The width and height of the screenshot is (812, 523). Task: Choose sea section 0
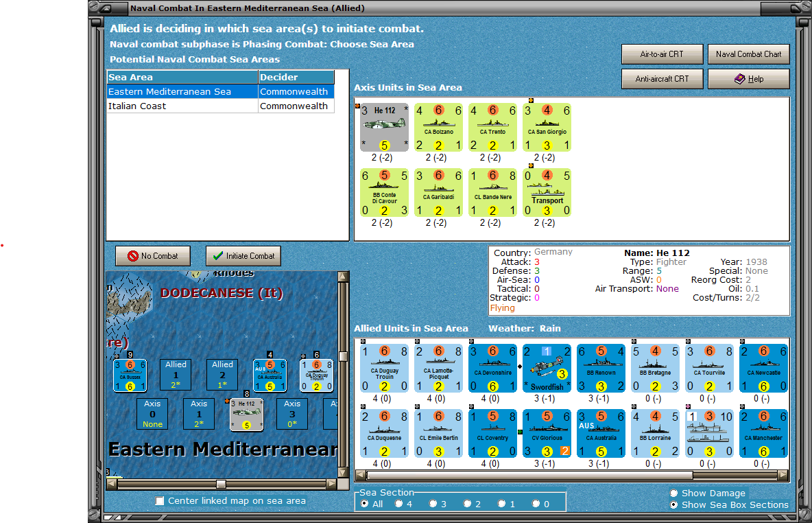tap(536, 504)
